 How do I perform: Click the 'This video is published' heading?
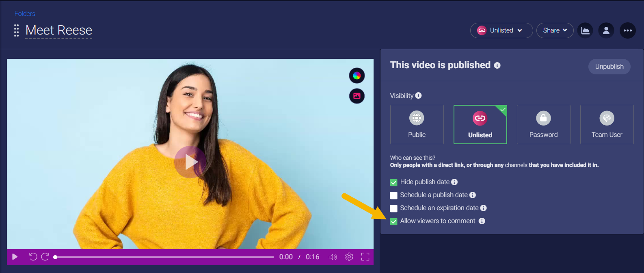click(440, 65)
